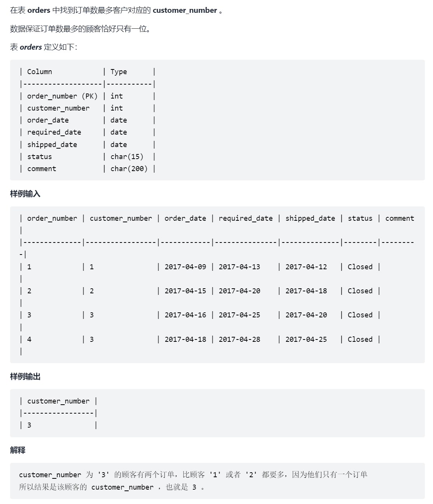Click the bold customer_number text at top
This screenshot has width=433, height=504.
(x=185, y=10)
